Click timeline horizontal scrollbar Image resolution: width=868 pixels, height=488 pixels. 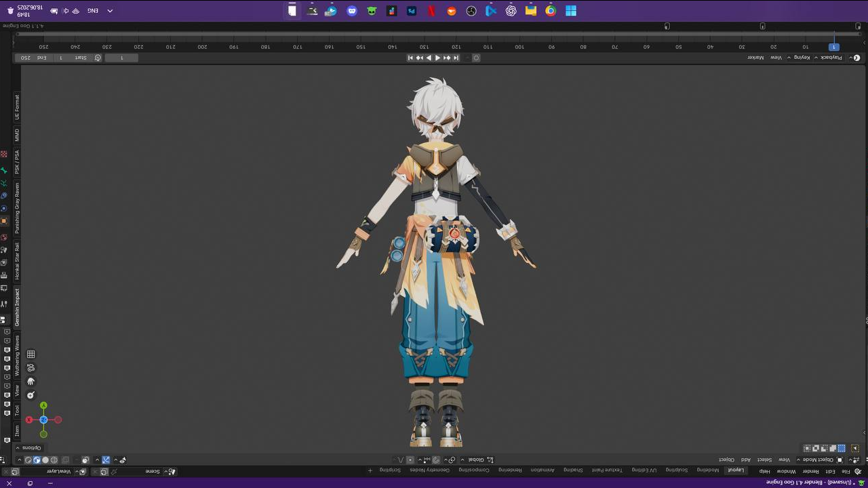coord(439,33)
